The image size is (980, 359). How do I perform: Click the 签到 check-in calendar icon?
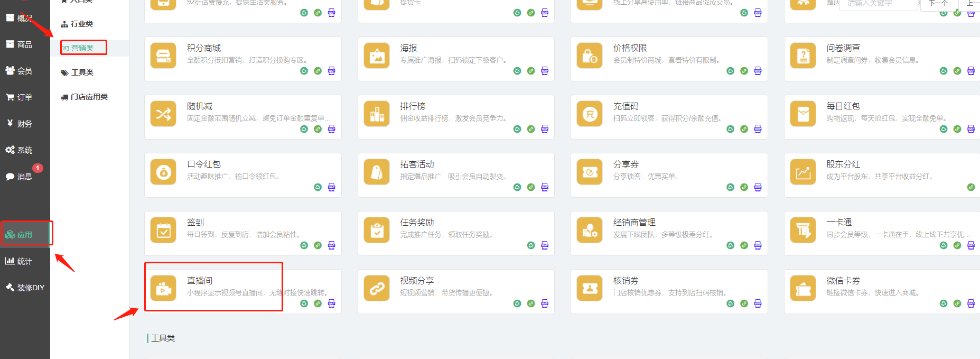tap(163, 231)
